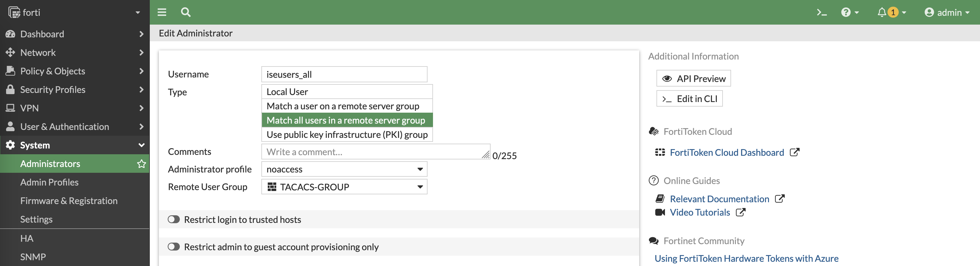The width and height of the screenshot is (980, 266).
Task: Click the API Preview button
Action: pos(693,79)
